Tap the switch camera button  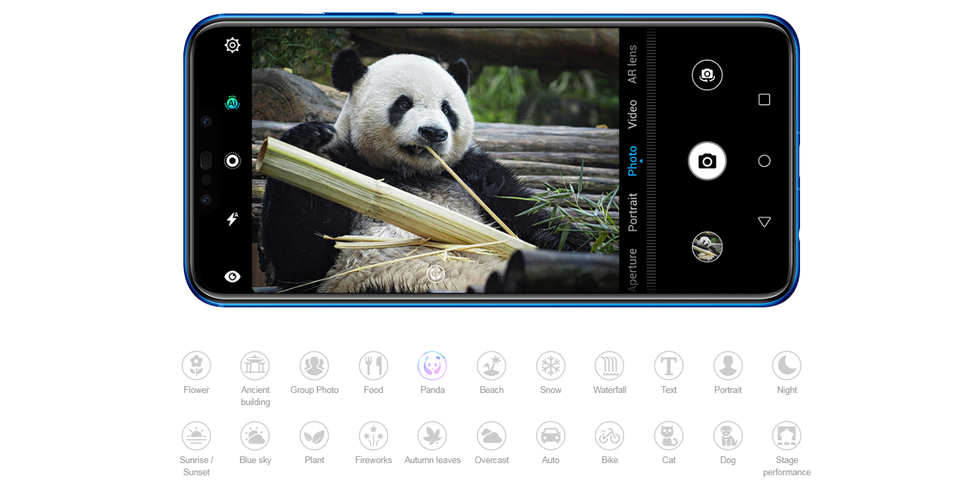point(707,75)
